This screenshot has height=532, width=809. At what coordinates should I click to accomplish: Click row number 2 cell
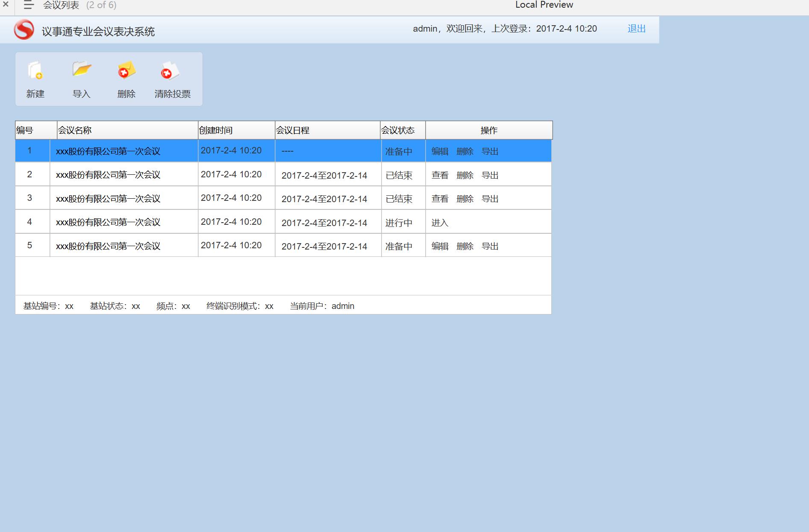(x=32, y=174)
